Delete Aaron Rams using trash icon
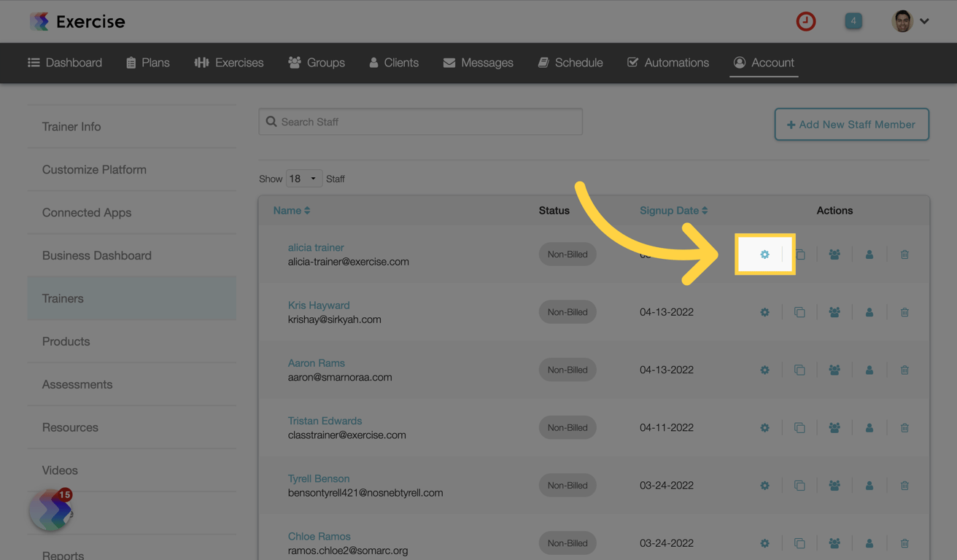The height and width of the screenshot is (560, 957). pyautogui.click(x=904, y=370)
